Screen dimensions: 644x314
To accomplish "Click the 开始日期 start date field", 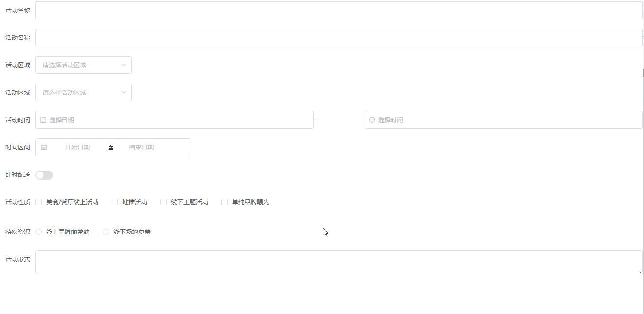I will tap(78, 147).
